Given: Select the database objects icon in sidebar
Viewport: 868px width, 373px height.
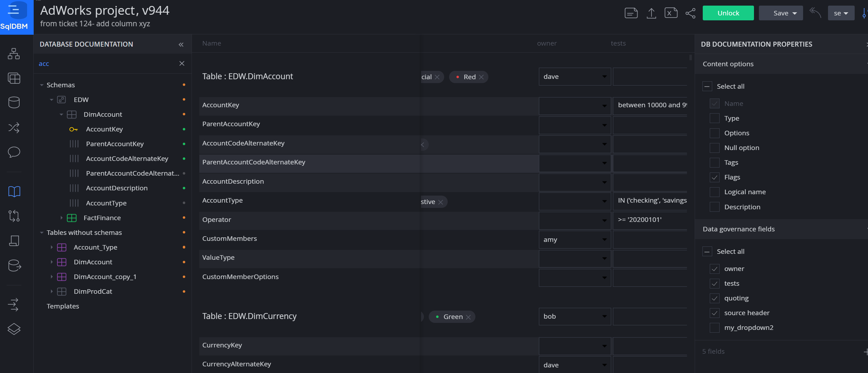Looking at the screenshot, I should 14,102.
